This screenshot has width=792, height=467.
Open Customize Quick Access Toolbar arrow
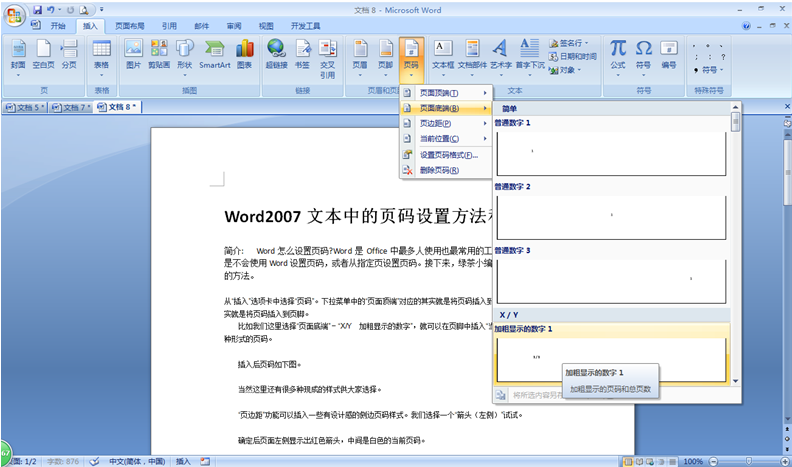(102, 10)
